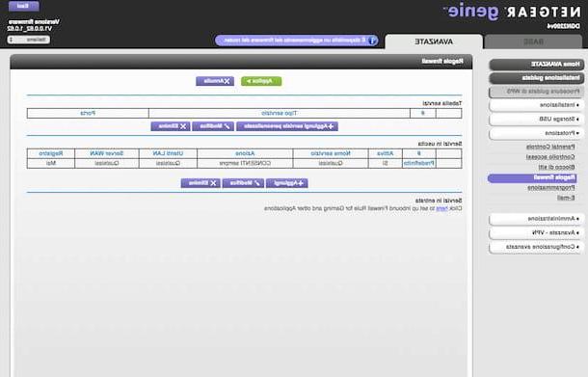The height and width of the screenshot is (377, 588).
Task: Click Modifica pencil button under Tabella servizi
Action: 213,126
